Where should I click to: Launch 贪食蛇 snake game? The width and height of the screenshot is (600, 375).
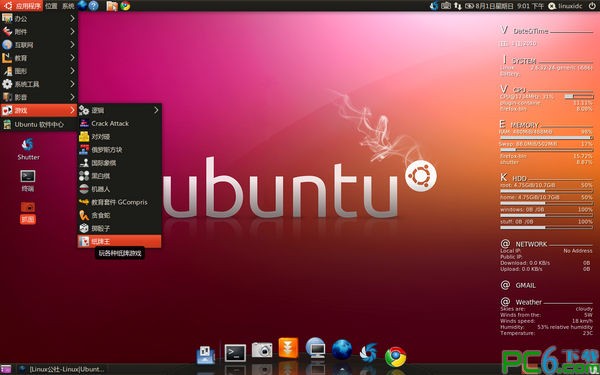119,215
